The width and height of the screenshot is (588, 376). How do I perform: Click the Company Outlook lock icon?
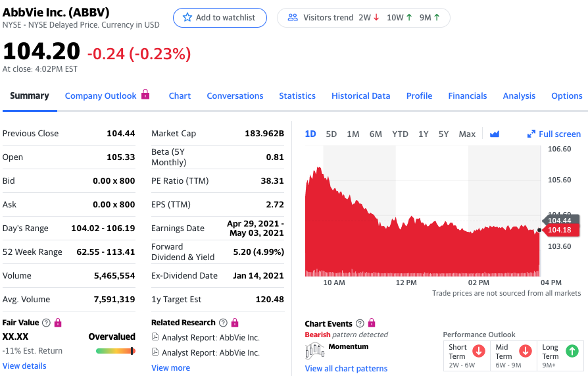(x=145, y=94)
